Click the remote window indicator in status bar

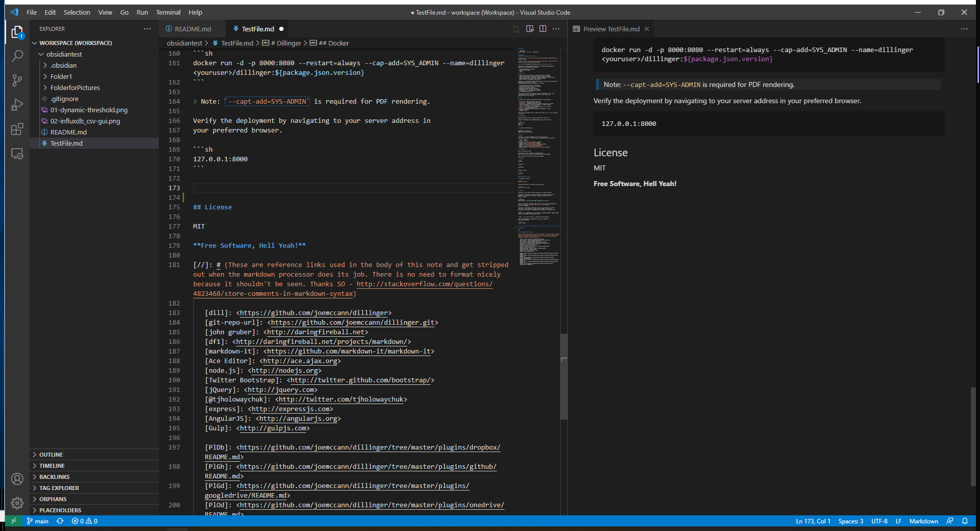pyautogui.click(x=14, y=521)
